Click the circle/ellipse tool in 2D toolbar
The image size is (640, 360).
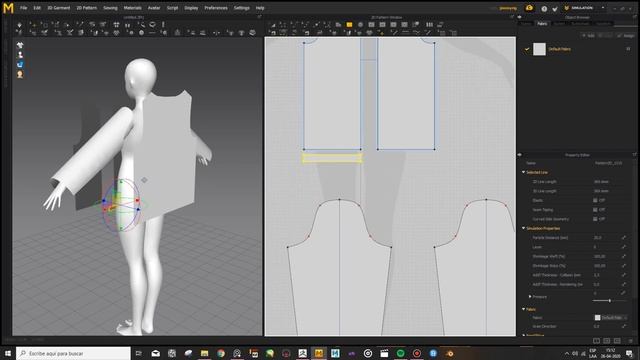pyautogui.click(x=360, y=25)
